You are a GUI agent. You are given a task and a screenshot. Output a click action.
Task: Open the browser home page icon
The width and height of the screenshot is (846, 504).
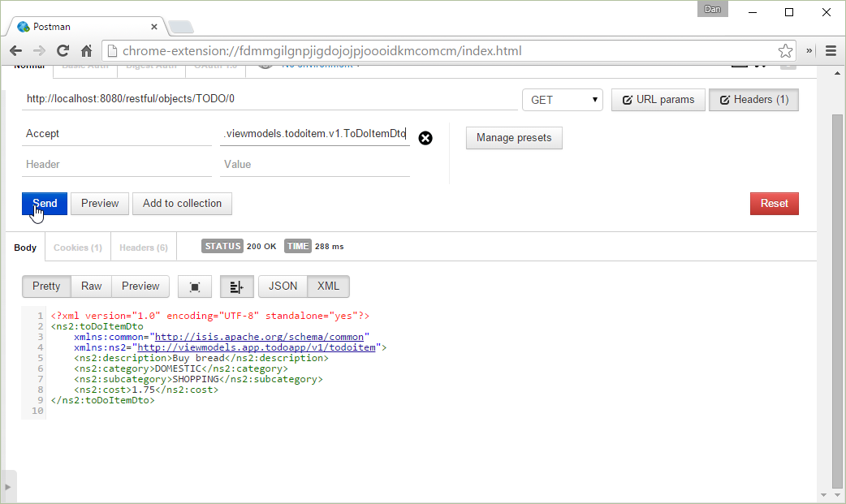coord(86,50)
